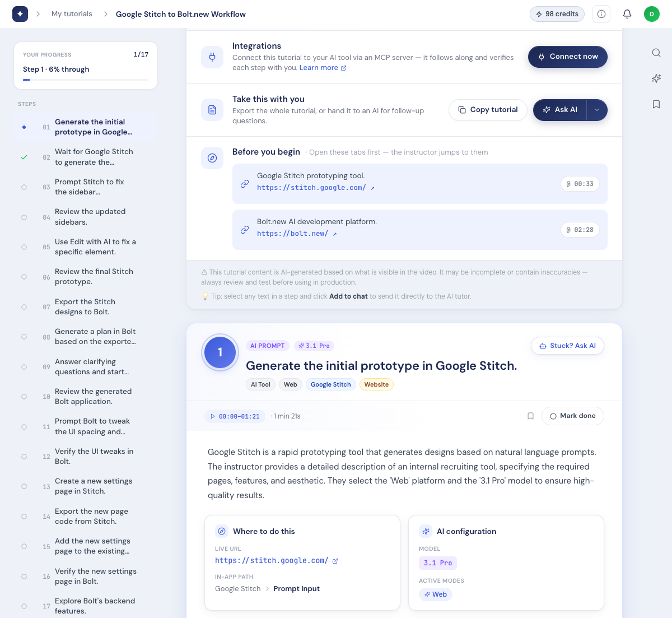Play video segment 00:00-01:21
Image resolution: width=672 pixels, height=618 pixels.
click(x=235, y=416)
